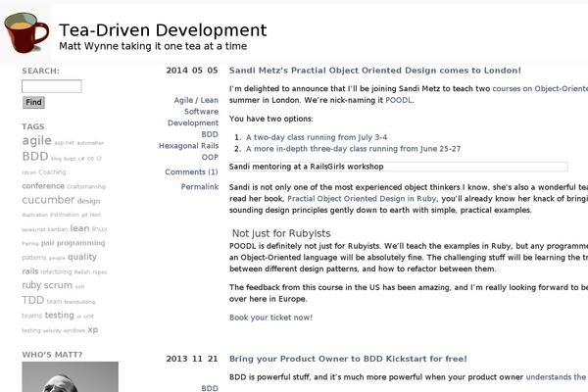Click the large testing tag beside teams
The width and height of the screenshot is (588, 392).
click(x=59, y=316)
